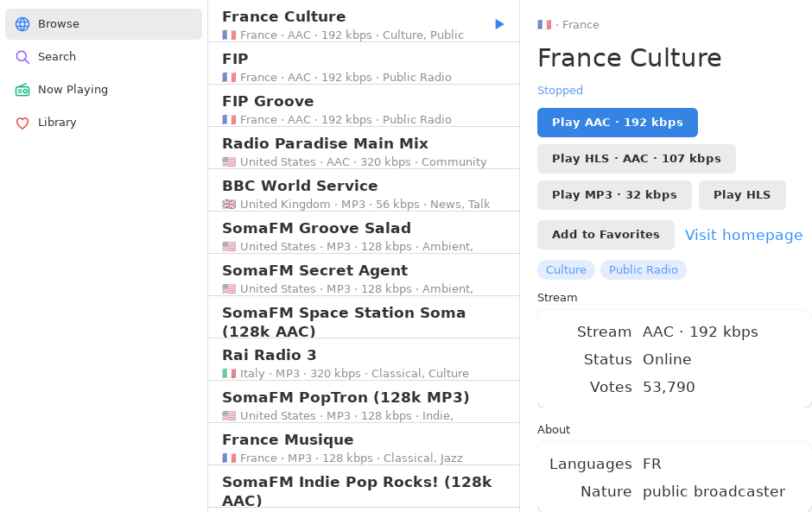Click the Browse globe icon
812x512 pixels.
click(x=22, y=24)
